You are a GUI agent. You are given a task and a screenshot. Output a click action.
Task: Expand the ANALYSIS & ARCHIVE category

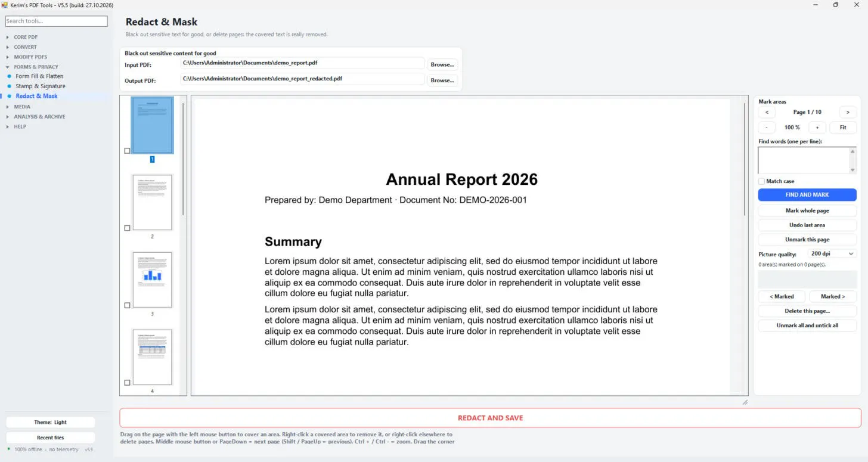click(39, 117)
